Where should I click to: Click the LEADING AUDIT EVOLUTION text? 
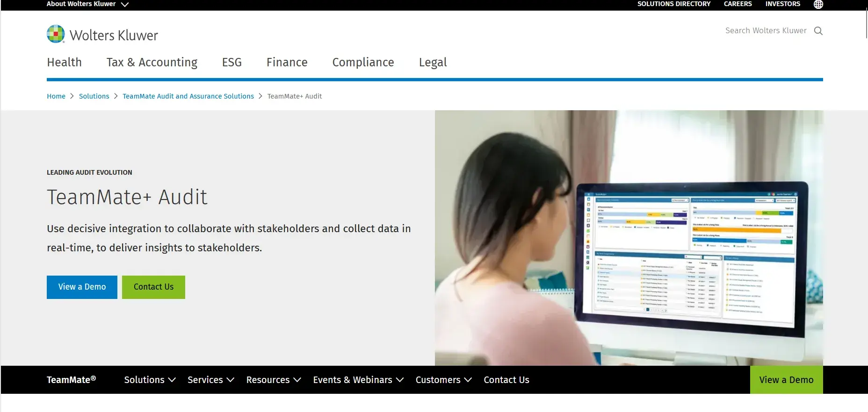coord(89,172)
